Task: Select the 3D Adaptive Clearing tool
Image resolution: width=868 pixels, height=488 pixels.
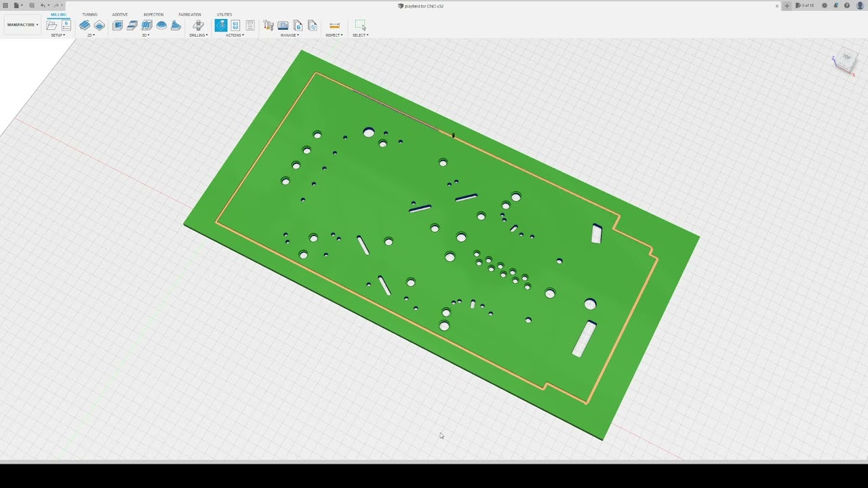Action: point(117,26)
